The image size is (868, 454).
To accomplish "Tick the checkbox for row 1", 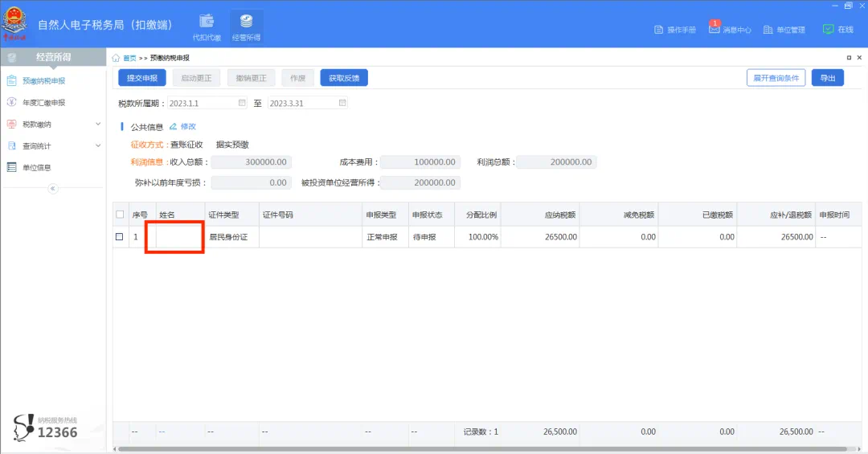I will pos(120,237).
